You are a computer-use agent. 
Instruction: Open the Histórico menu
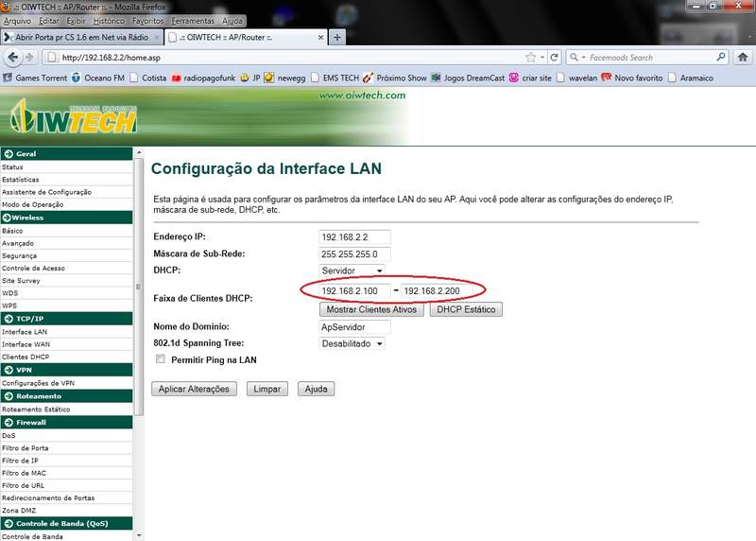109,21
